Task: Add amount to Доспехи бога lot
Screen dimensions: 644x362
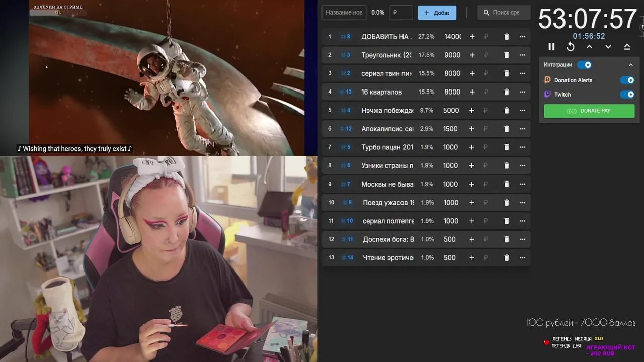Action: point(472,239)
